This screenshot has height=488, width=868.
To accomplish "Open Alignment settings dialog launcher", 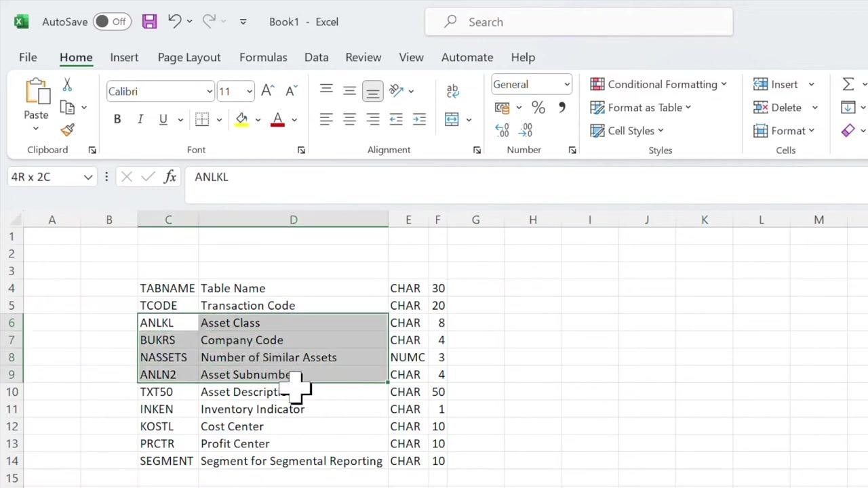I will [x=477, y=150].
